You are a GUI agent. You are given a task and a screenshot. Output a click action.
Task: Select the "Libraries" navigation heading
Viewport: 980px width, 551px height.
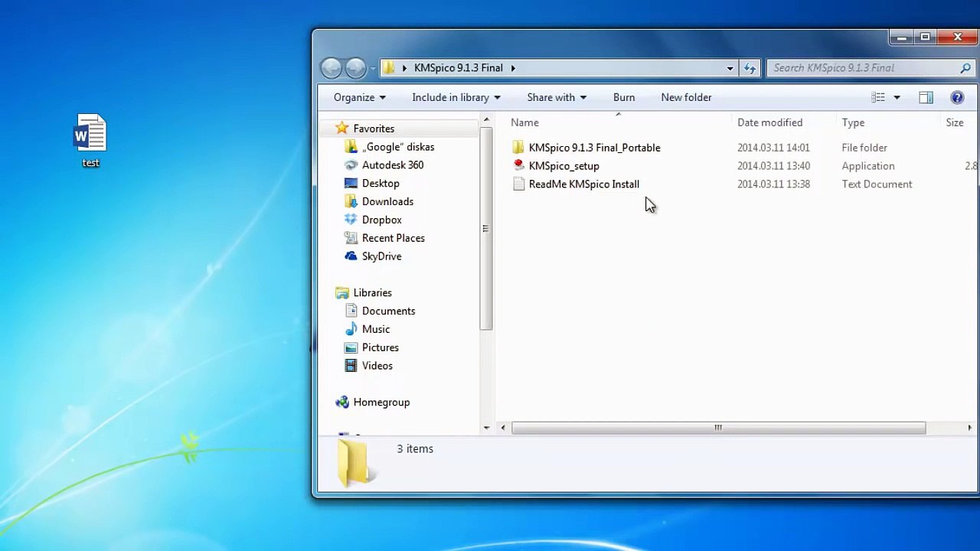(372, 293)
